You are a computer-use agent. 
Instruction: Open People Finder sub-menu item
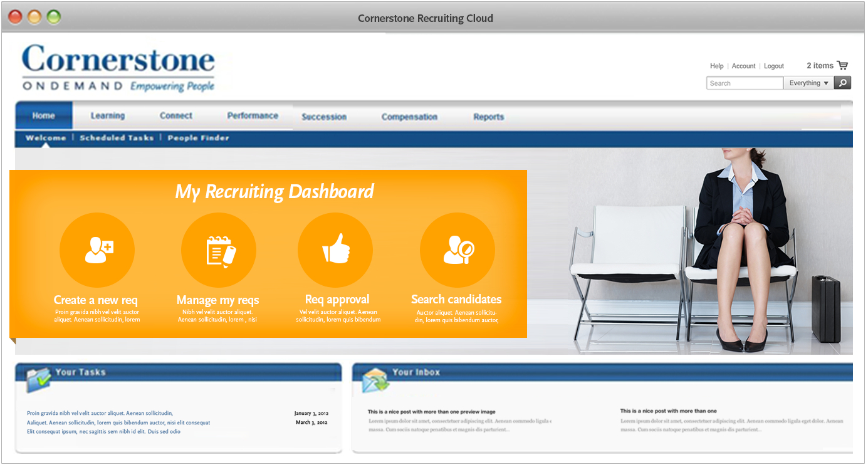click(x=198, y=138)
